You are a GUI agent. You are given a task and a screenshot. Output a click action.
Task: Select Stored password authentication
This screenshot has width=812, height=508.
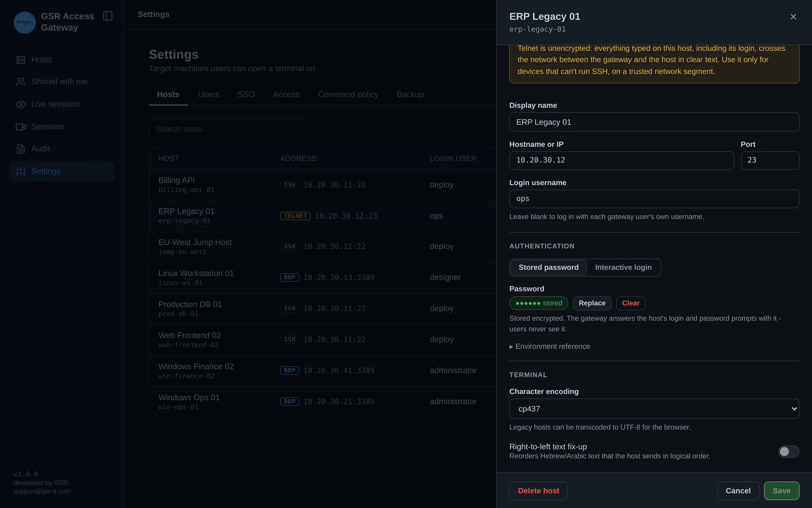[x=548, y=267]
